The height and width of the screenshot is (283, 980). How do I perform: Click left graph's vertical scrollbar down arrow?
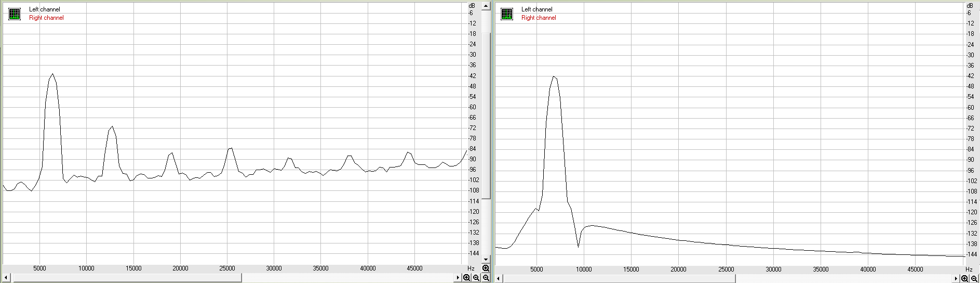coord(486,259)
